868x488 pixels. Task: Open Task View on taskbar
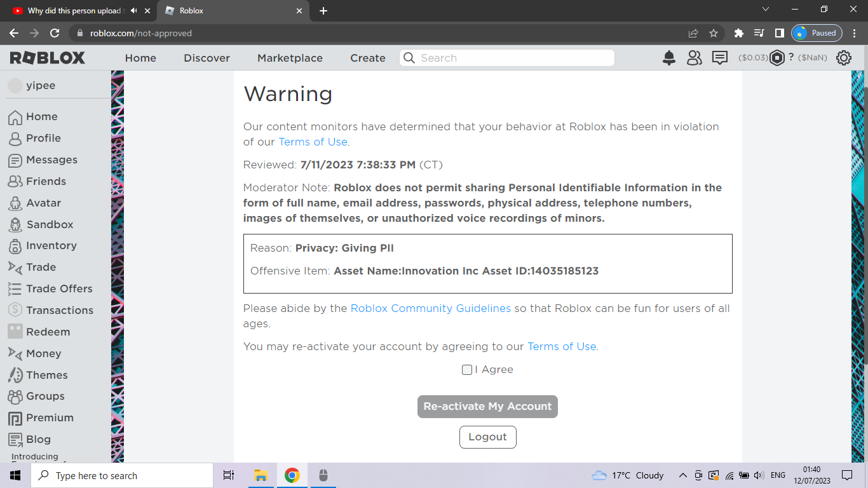[229, 475]
